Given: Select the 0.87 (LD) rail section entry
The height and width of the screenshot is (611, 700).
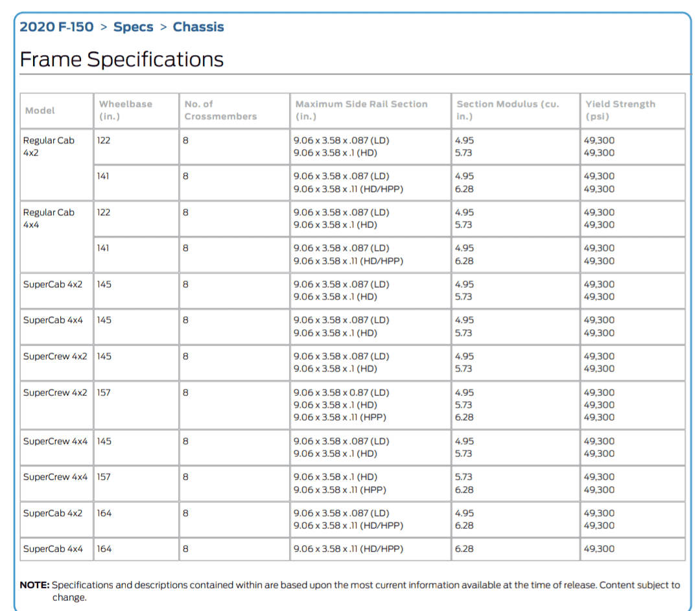Looking at the screenshot, I should [341, 392].
